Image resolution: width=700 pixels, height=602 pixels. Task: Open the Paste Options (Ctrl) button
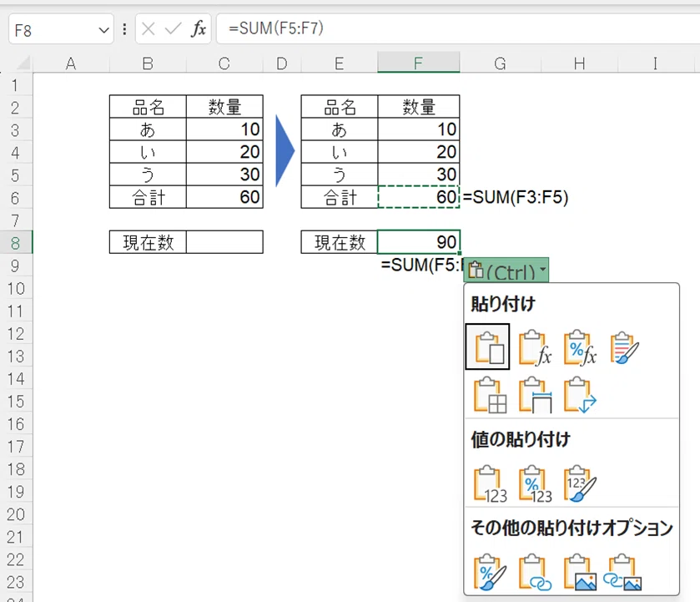pos(506,270)
